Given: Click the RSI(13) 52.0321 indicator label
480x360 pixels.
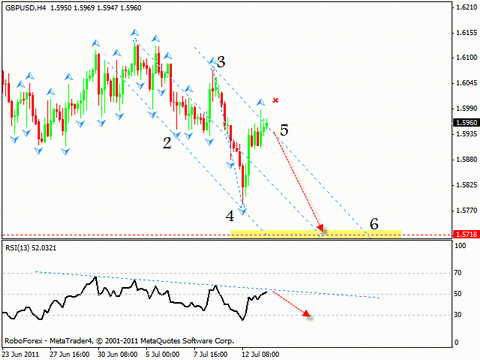Looking at the screenshot, I should point(31,248).
